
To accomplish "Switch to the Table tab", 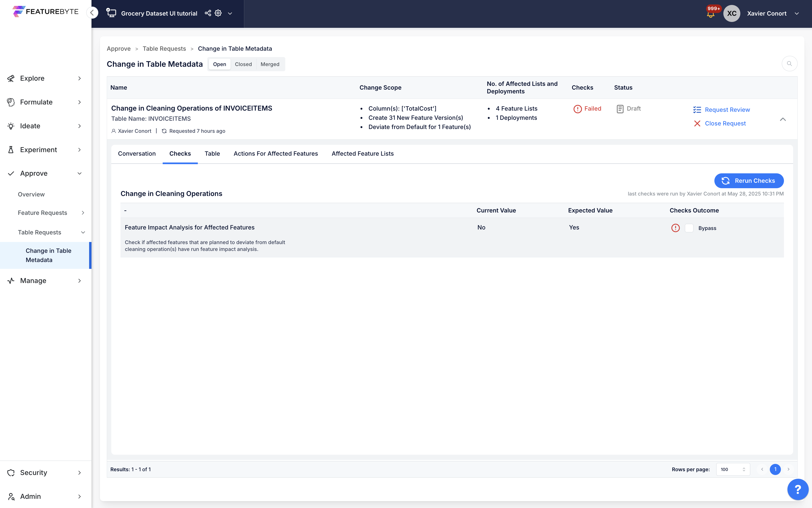I will tap(212, 154).
